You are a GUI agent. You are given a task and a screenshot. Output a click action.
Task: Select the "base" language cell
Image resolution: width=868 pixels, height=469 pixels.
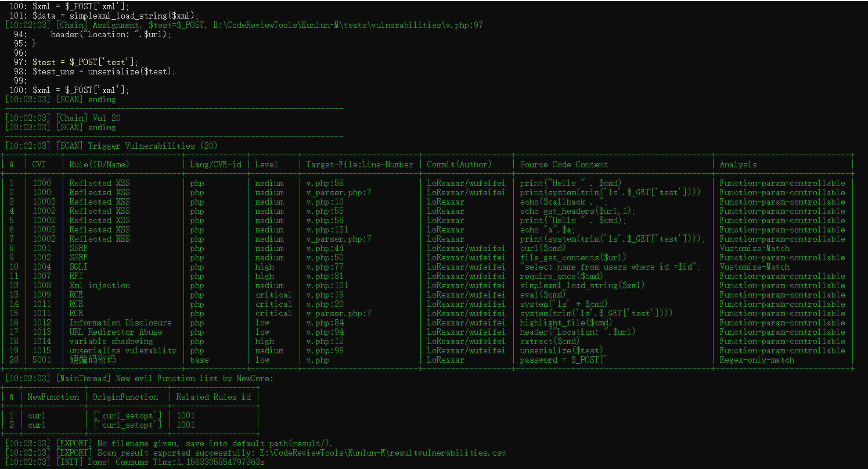(x=199, y=360)
